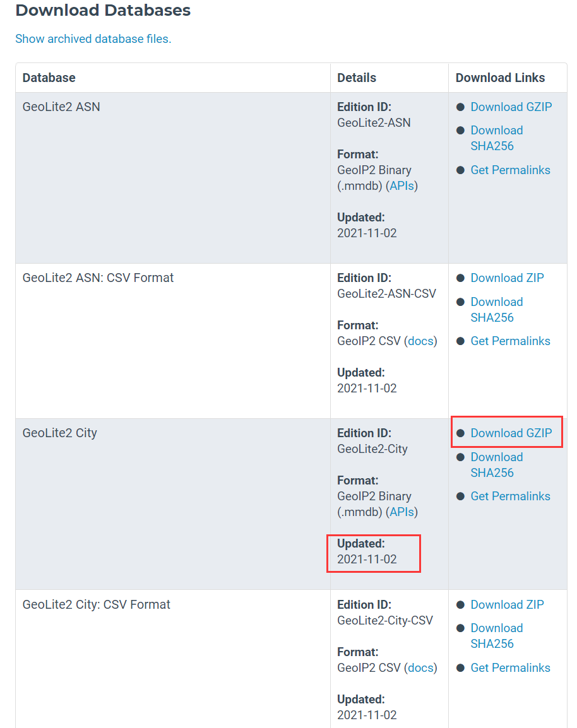This screenshot has height=728, width=577.
Task: Open APIs link under GeoLite2-ASN format
Action: tap(402, 185)
